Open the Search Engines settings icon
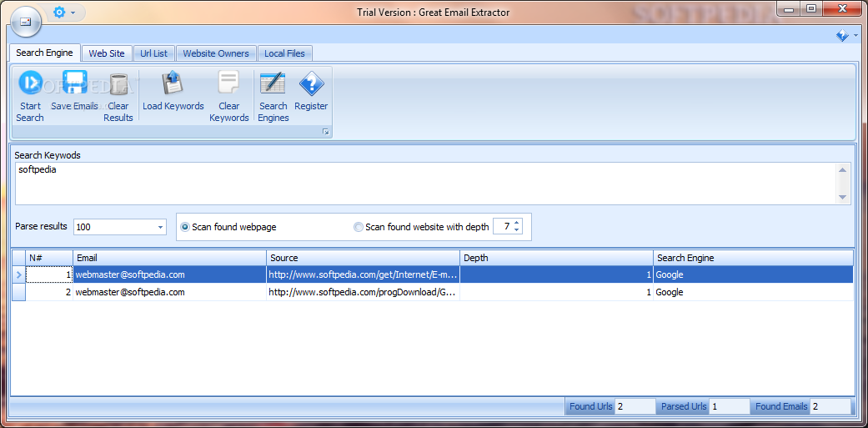Screen dimensions: 868x428 pyautogui.click(x=273, y=83)
